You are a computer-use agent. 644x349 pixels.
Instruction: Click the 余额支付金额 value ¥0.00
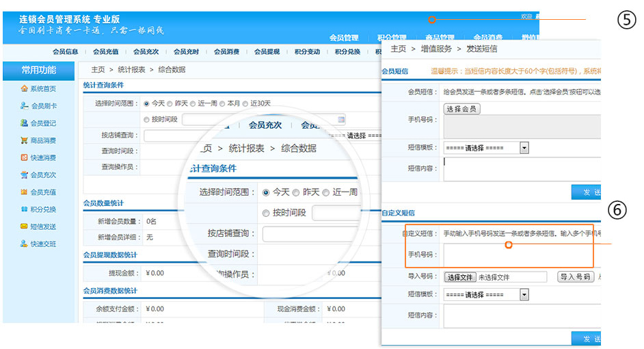coord(155,309)
